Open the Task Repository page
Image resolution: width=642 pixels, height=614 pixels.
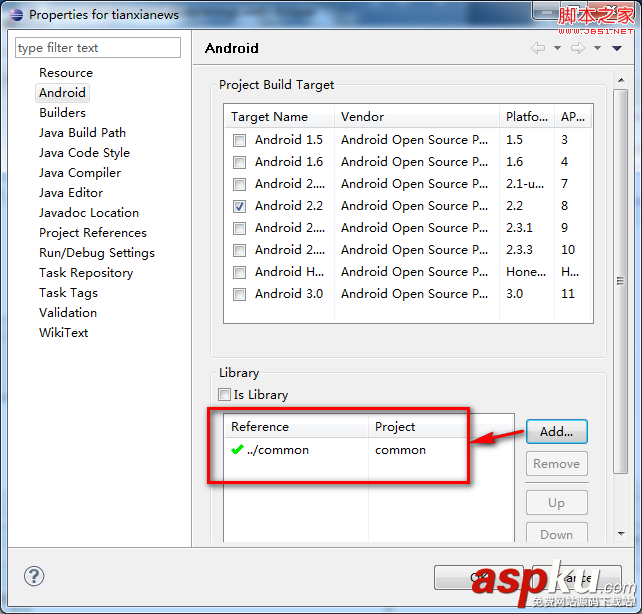pyautogui.click(x=86, y=273)
